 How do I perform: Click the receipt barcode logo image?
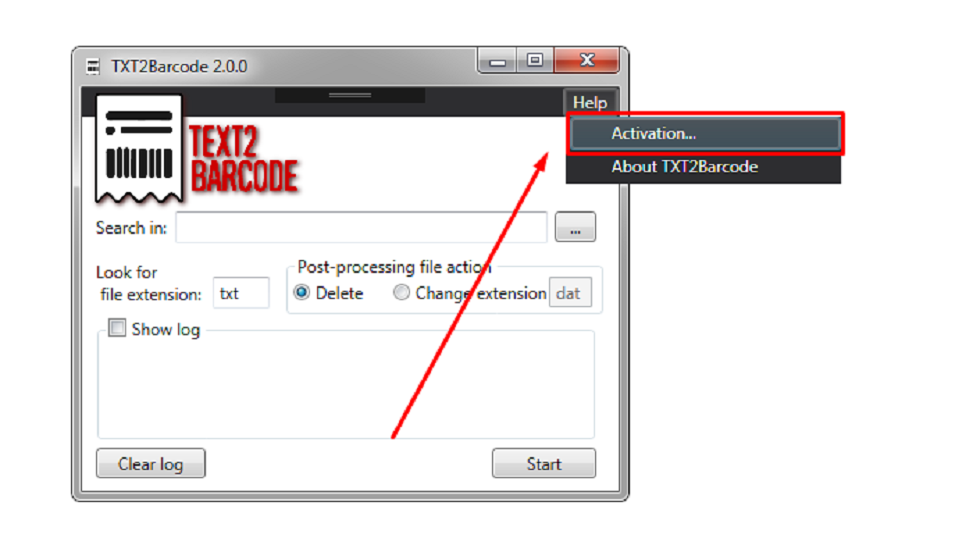pyautogui.click(x=139, y=149)
